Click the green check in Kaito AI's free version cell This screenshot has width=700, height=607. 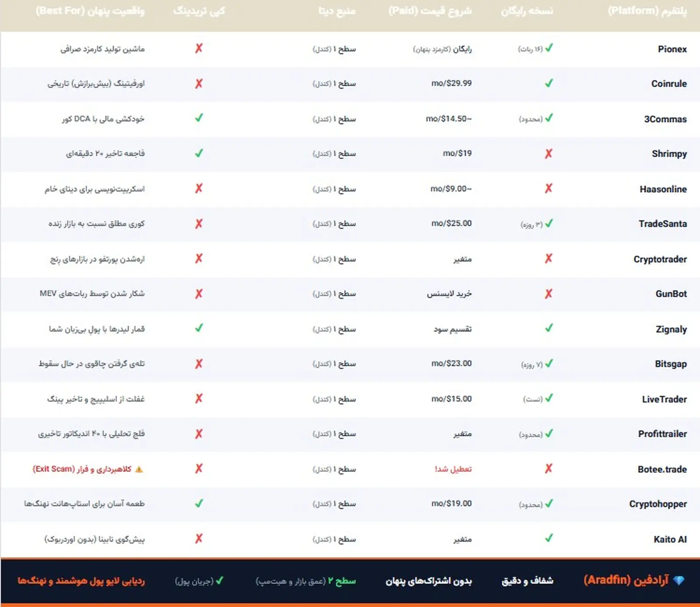click(x=549, y=538)
